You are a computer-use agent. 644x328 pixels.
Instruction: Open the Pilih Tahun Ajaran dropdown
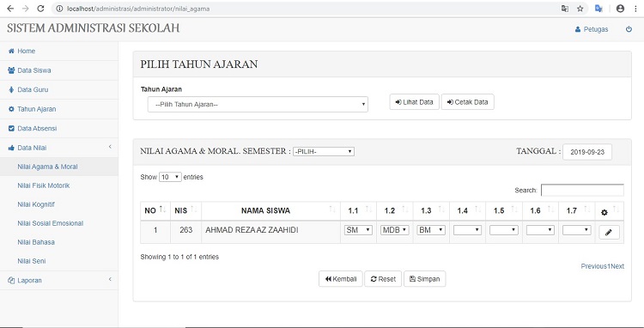click(258, 104)
